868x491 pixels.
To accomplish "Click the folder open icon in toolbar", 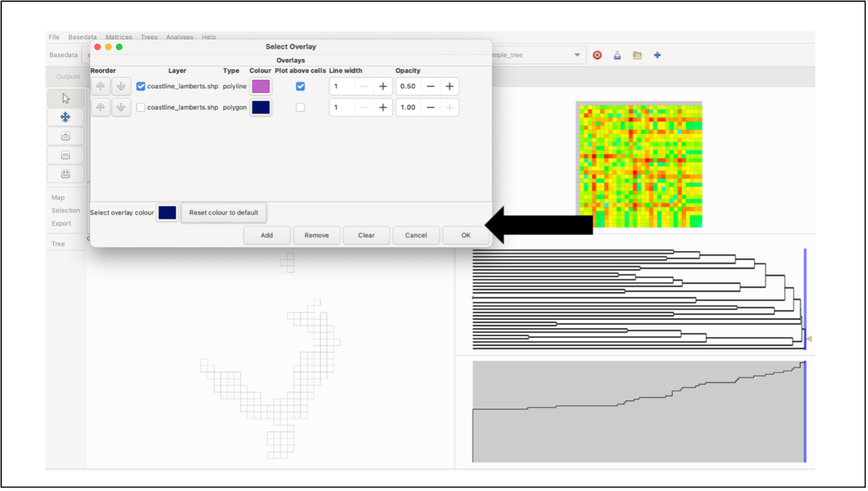I will coord(637,55).
